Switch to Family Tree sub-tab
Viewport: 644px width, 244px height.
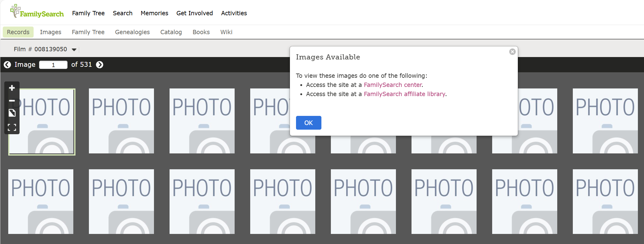click(x=88, y=32)
